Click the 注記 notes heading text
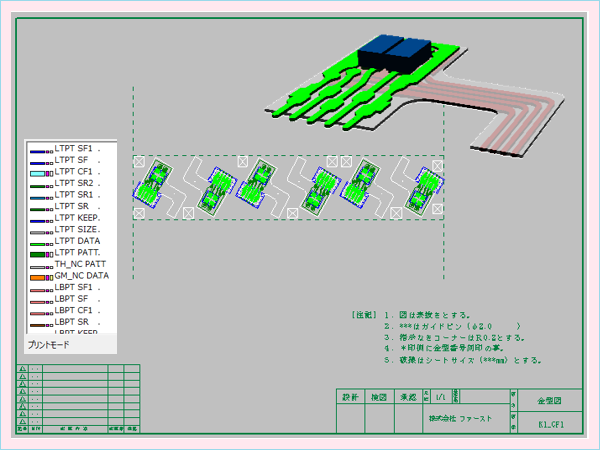 tap(363, 314)
